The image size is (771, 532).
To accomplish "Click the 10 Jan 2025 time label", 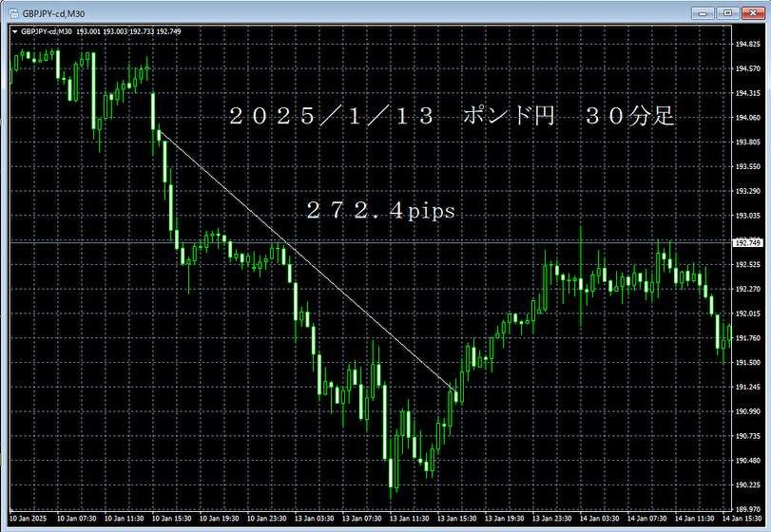I will pos(28,519).
